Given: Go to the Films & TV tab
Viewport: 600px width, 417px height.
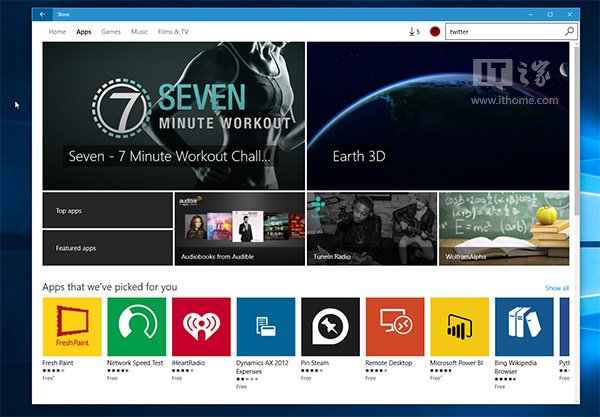Looking at the screenshot, I should tap(173, 32).
